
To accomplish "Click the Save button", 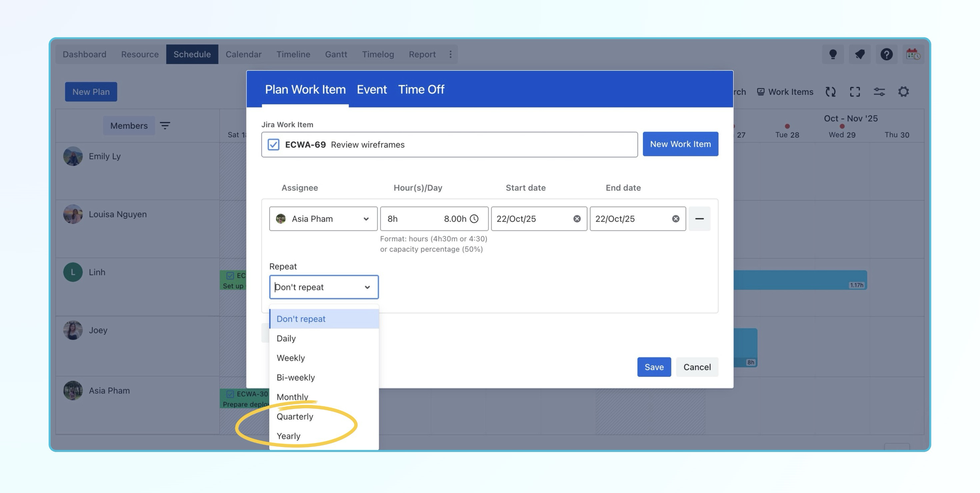I will (x=654, y=367).
